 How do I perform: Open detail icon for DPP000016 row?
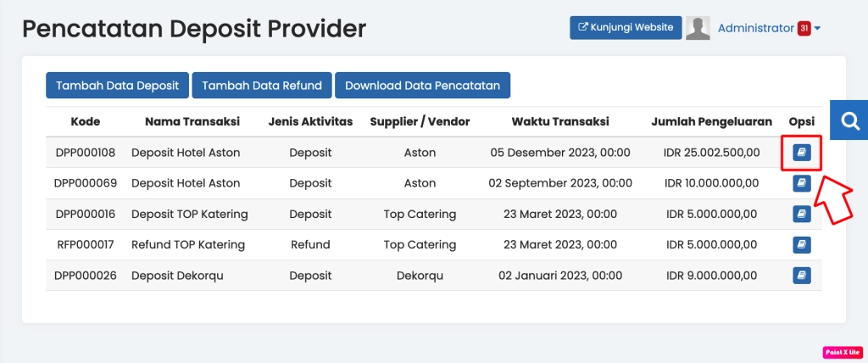point(801,214)
